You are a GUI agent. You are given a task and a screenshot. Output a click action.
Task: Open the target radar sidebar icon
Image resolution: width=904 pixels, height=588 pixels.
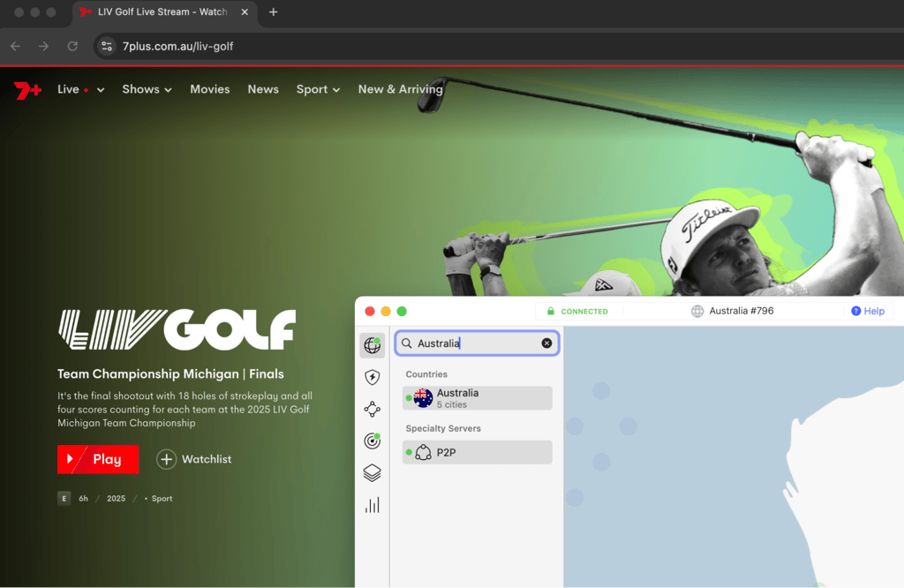[373, 441]
